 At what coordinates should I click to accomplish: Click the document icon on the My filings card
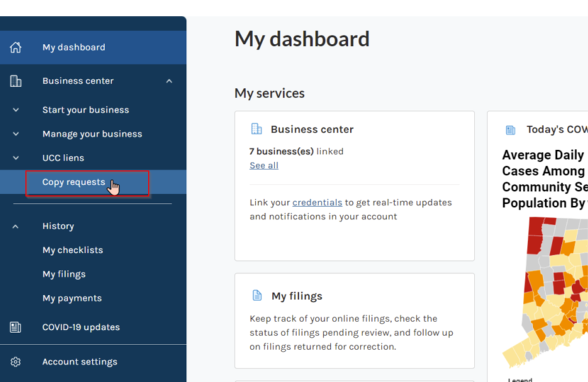[x=257, y=295]
